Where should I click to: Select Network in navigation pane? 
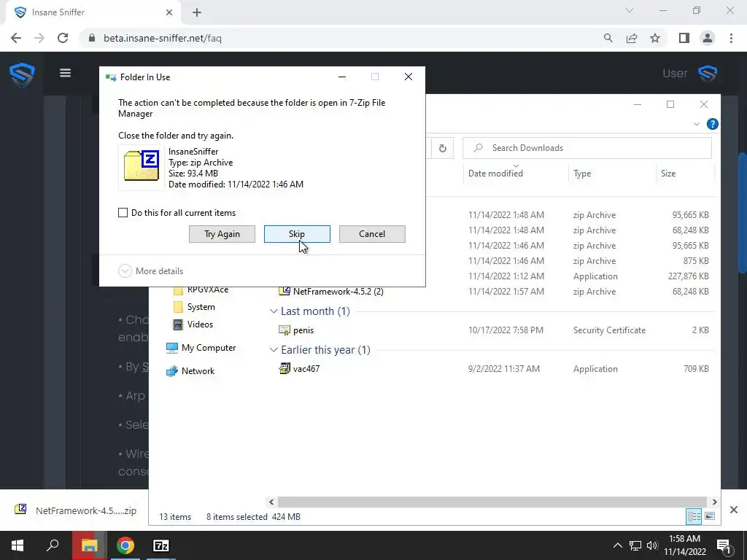198,371
